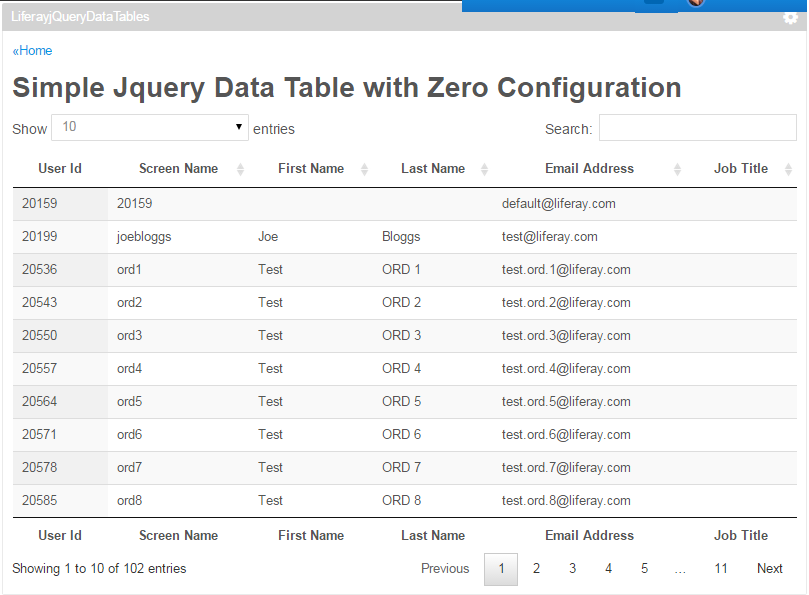Screen dimensions: 809x595
Task: Open the Show entries dropdown
Action: (x=150, y=126)
